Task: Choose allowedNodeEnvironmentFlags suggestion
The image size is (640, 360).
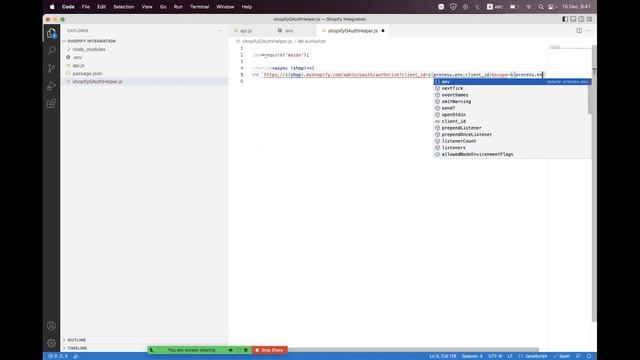Action: [512, 154]
